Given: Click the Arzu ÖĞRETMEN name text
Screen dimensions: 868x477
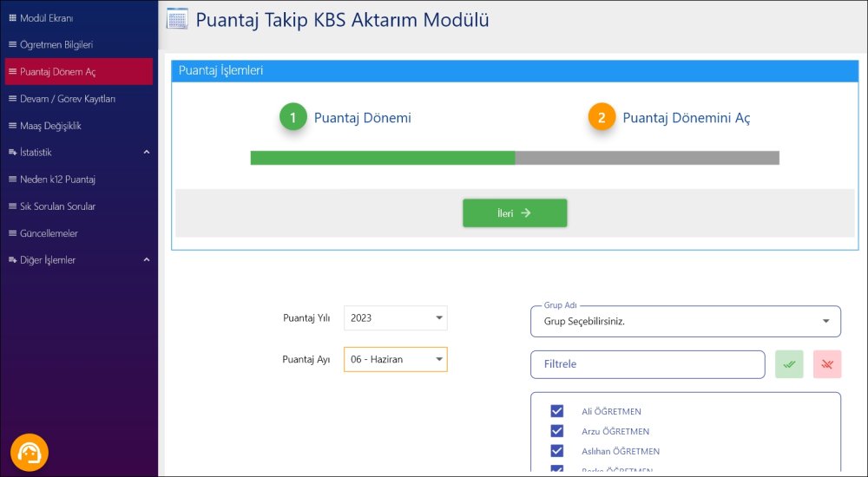Looking at the screenshot, I should coord(615,432).
